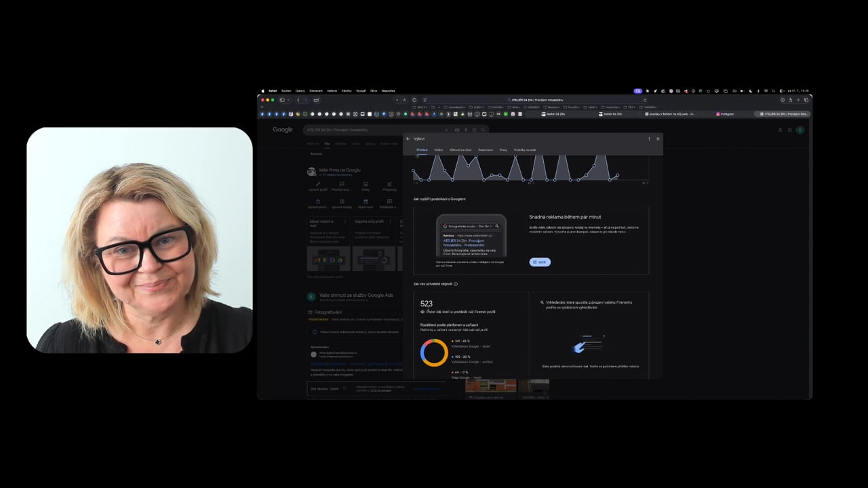Click the donut chart of platforms

point(434,352)
